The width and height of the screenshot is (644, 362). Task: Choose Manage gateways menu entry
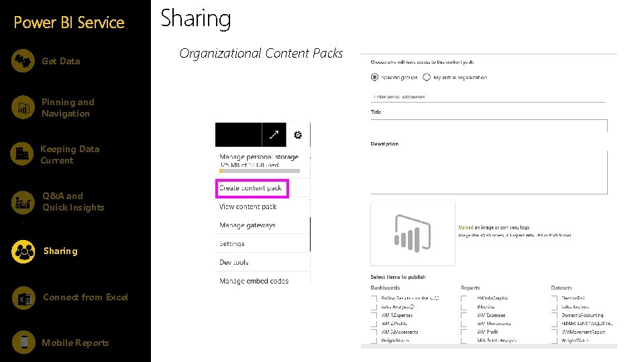248,225
